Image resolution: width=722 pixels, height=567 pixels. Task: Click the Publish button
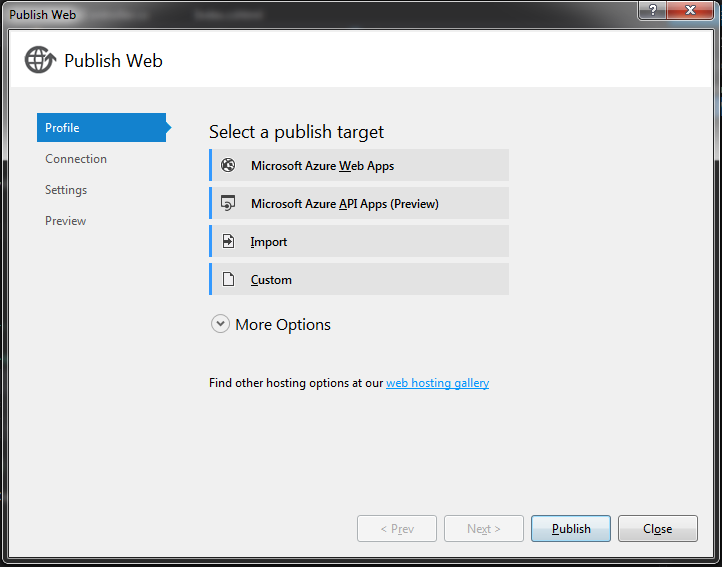tap(571, 528)
